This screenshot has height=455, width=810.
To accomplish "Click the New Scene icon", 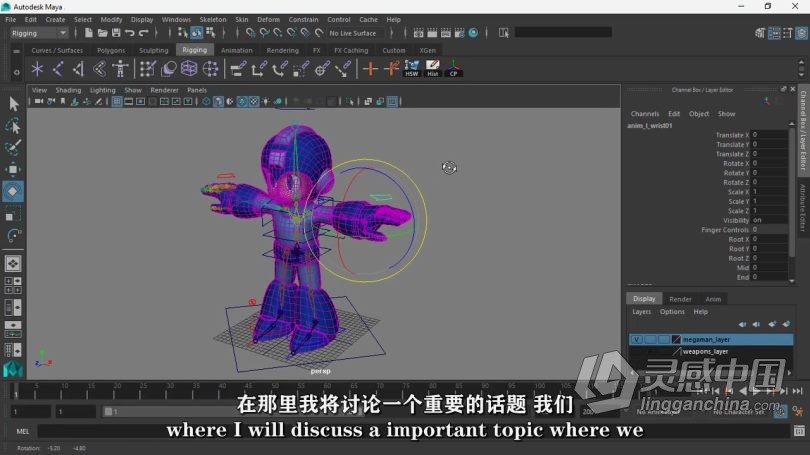I will [88, 33].
